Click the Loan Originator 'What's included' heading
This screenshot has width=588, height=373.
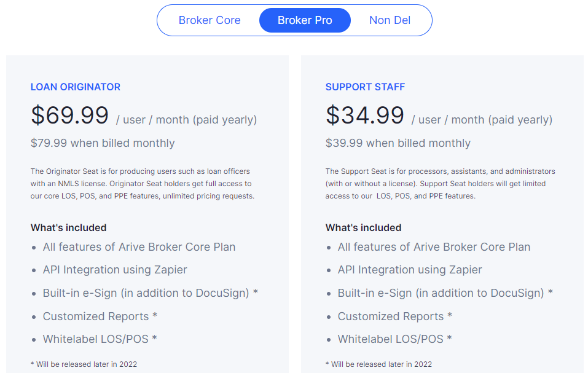pyautogui.click(x=68, y=227)
